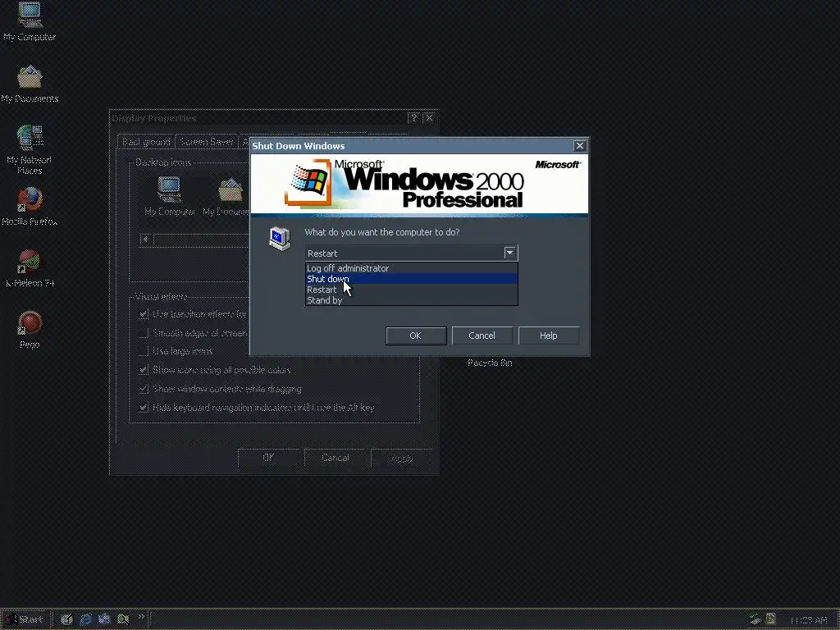840x630 pixels.
Task: Open the Pego desktop shortcut
Action: click(x=30, y=330)
